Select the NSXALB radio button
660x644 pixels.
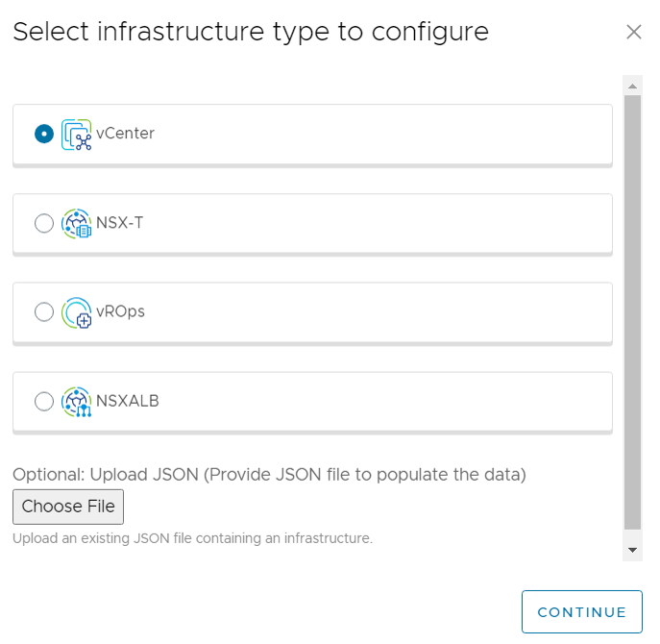tap(43, 402)
